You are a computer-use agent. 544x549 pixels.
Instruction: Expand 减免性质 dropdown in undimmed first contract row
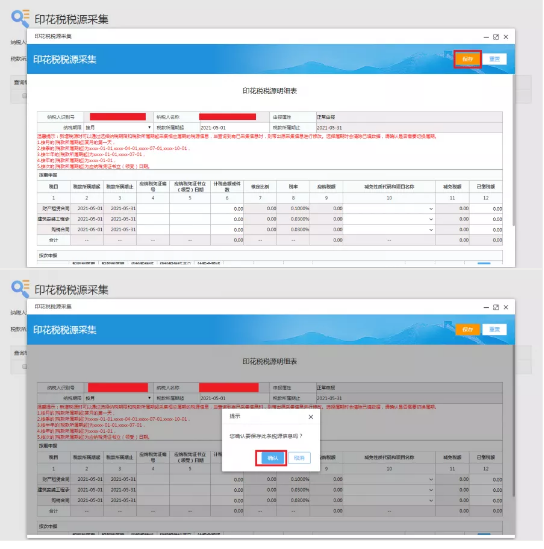point(431,209)
